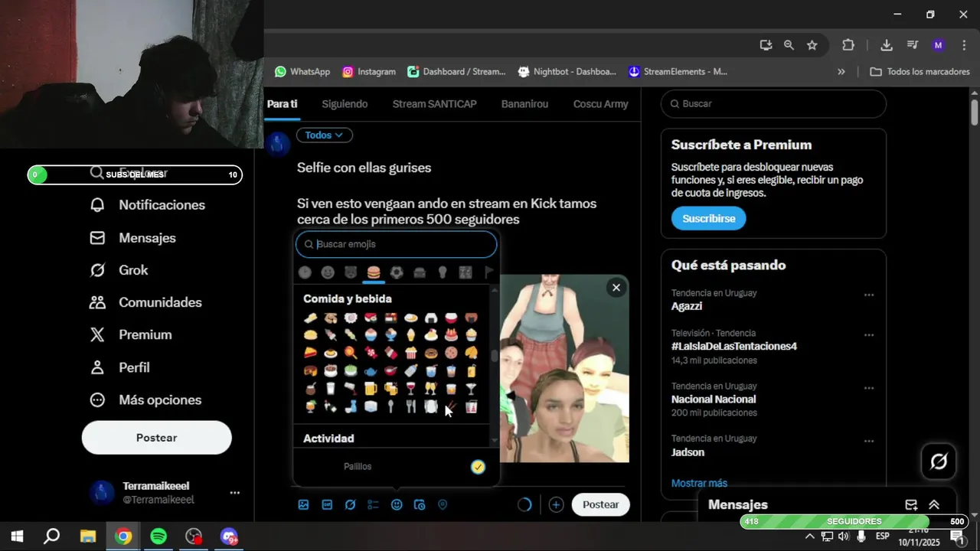The image size is (980, 551).
Task: Choose the red wine glass emoji
Action: [x=411, y=389]
